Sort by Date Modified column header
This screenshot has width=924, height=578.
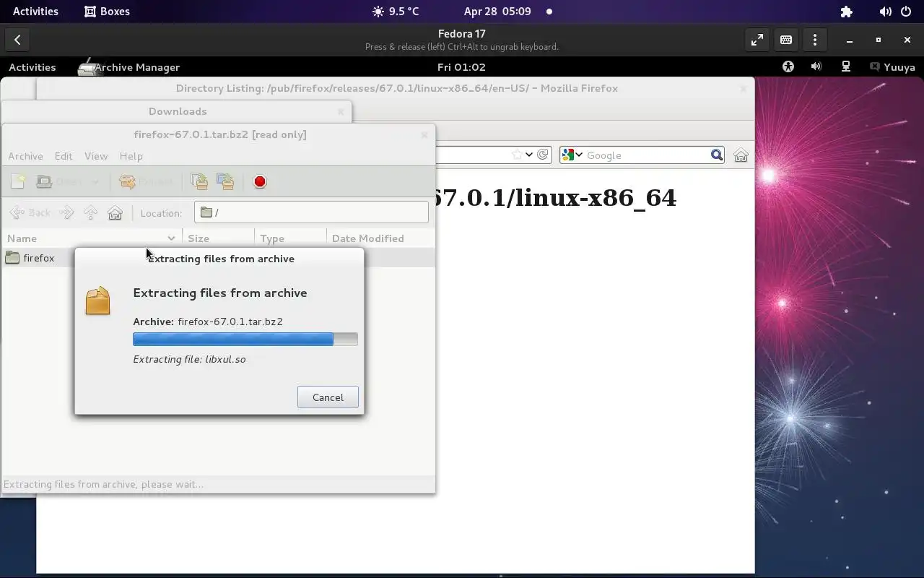click(380, 238)
